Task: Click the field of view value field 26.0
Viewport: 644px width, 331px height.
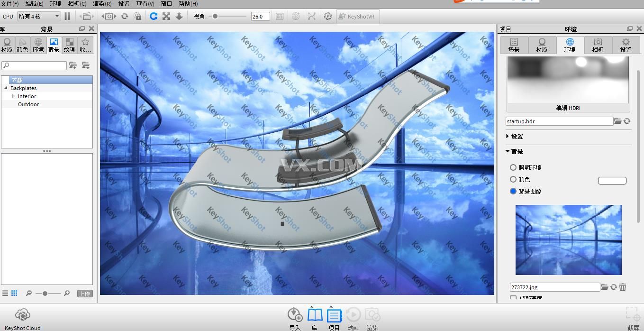Action: (260, 16)
